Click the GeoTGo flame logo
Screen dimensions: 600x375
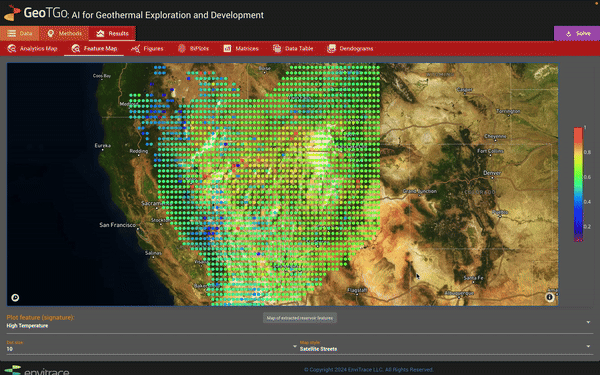point(12,13)
